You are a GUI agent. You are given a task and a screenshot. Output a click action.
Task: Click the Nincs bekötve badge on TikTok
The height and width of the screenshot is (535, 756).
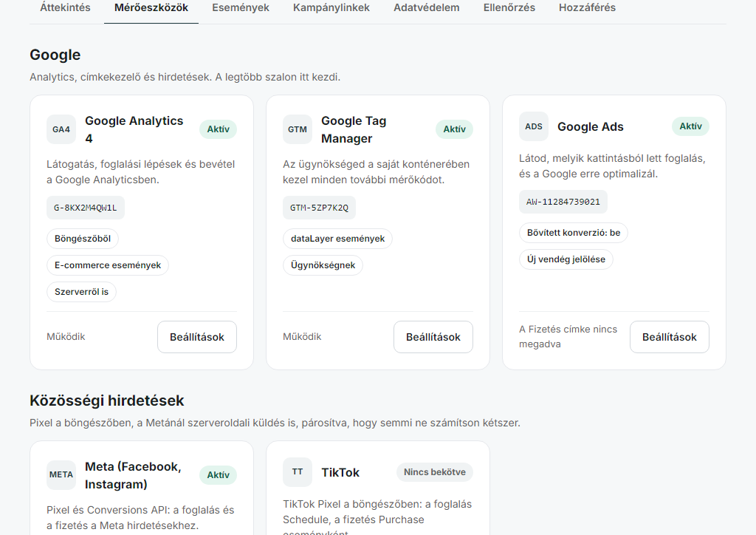(x=435, y=471)
